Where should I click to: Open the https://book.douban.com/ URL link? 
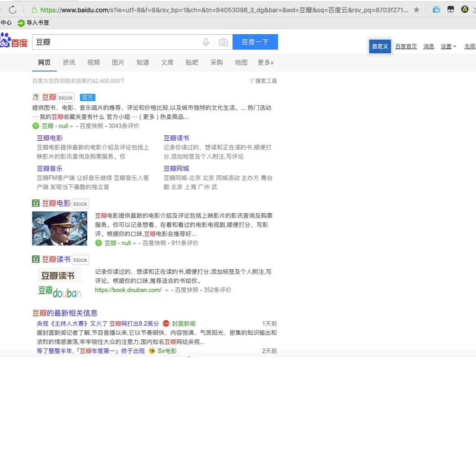pos(128,290)
